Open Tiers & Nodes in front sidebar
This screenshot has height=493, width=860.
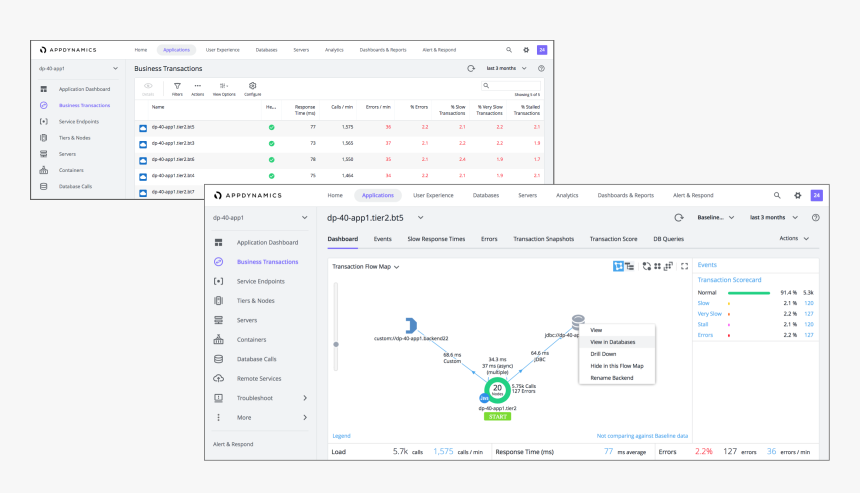click(255, 301)
